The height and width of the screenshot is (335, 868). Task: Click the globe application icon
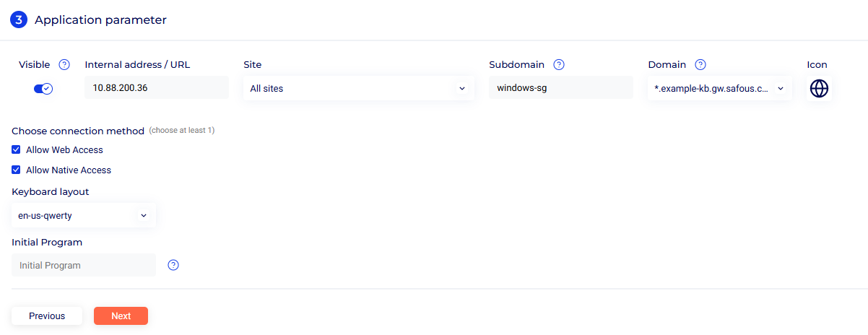point(819,88)
